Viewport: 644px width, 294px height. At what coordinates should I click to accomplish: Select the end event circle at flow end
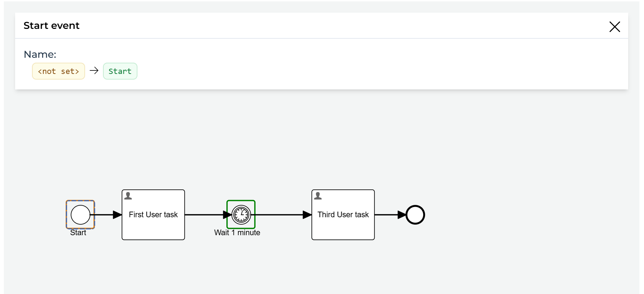[x=415, y=214]
